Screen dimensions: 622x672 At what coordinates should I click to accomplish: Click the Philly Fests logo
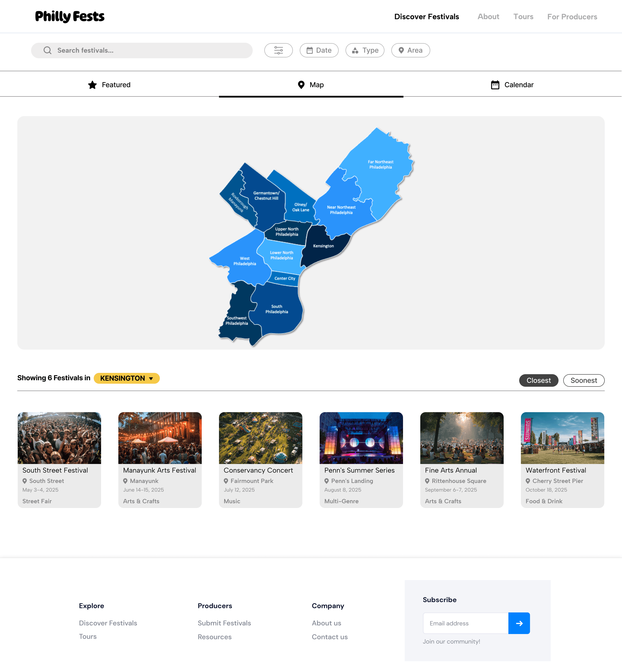pos(70,16)
